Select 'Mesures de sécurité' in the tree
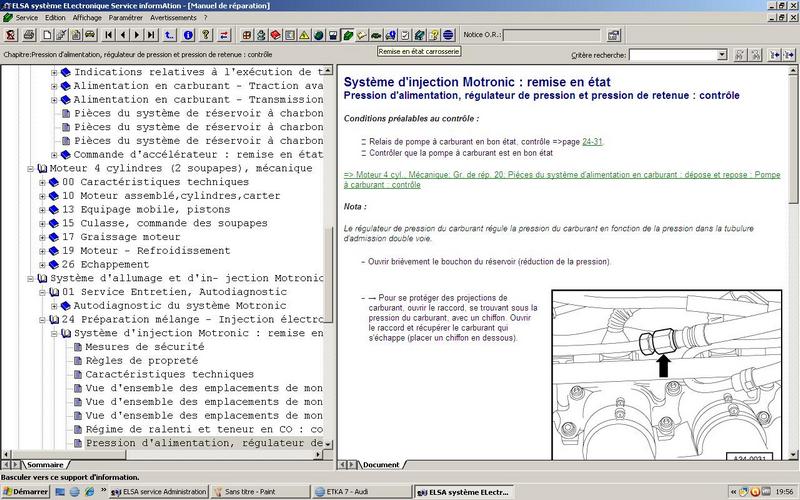Screen dimensions: 800x500 click(144, 347)
